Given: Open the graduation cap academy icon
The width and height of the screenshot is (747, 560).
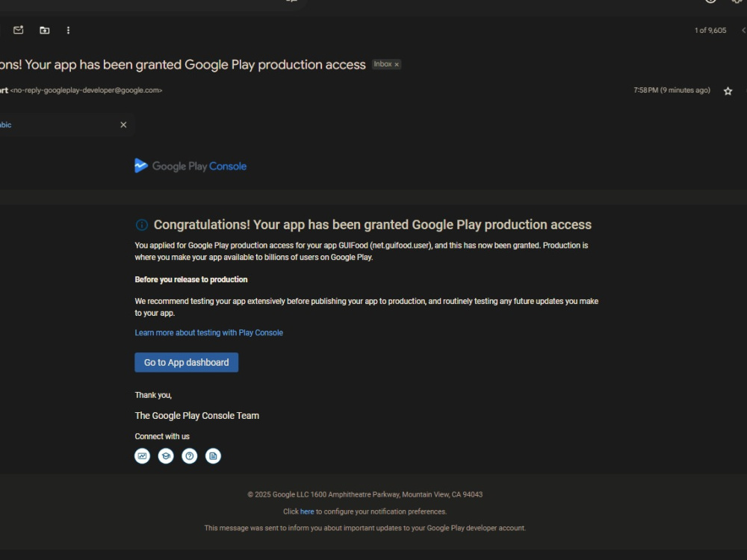Looking at the screenshot, I should pyautogui.click(x=166, y=456).
